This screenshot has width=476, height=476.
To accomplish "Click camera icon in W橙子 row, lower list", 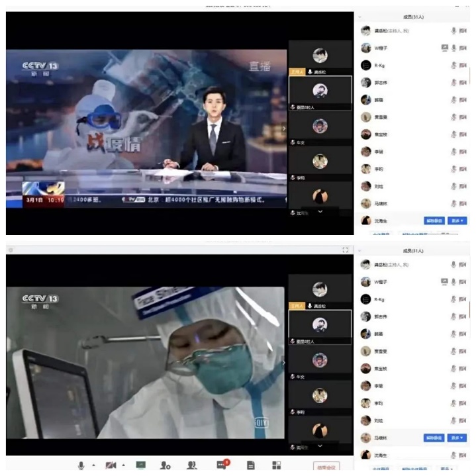I will point(463,282).
